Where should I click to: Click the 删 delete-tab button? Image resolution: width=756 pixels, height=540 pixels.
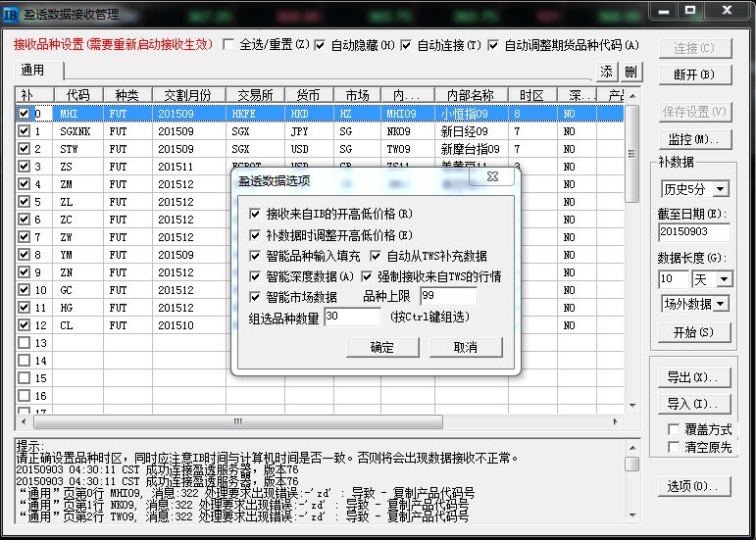point(630,72)
